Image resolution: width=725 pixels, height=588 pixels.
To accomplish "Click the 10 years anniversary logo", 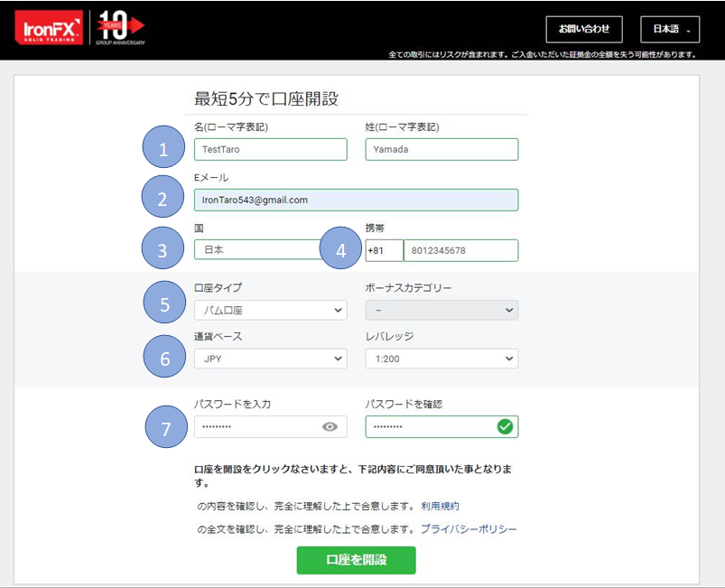I will pos(120,28).
